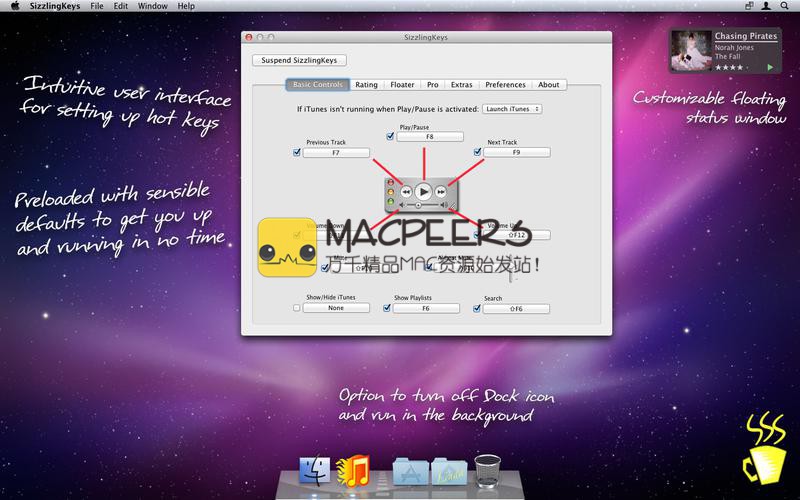Select the Basic Controls tab
The height and width of the screenshot is (500, 800).
click(317, 85)
